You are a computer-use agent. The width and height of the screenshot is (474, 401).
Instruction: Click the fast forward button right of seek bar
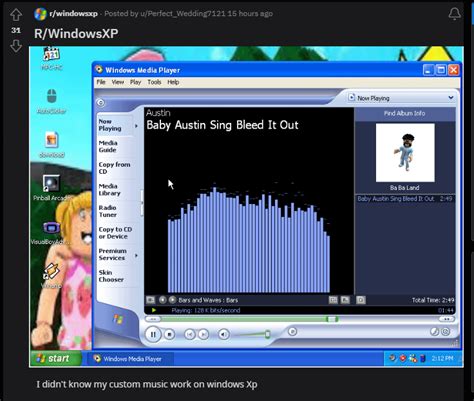(x=446, y=319)
